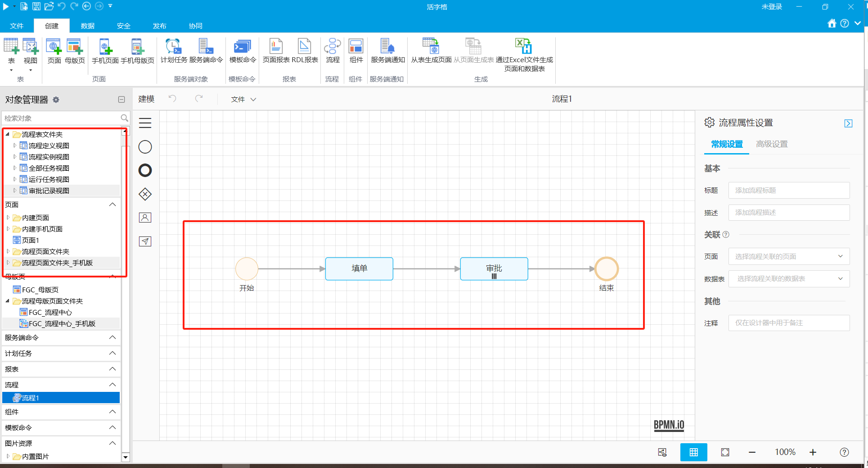
Task: Open the 高级设置 tab
Action: click(772, 144)
